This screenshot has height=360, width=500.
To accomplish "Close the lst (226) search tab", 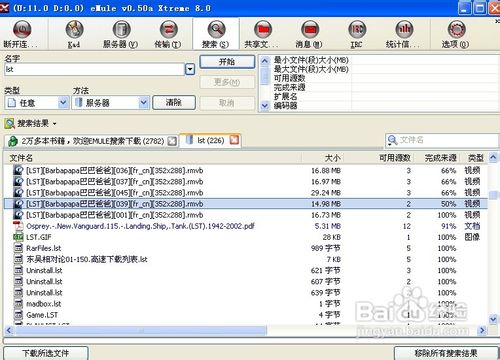I will coord(234,140).
